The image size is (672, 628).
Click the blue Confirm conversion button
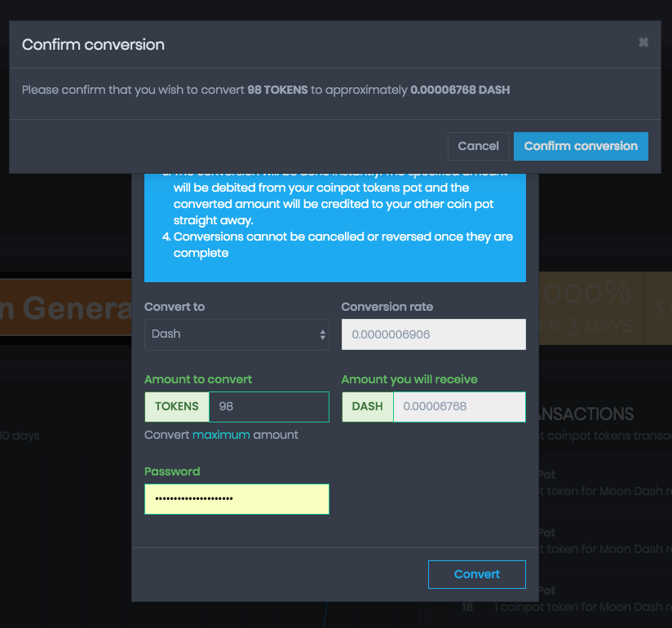(x=581, y=146)
